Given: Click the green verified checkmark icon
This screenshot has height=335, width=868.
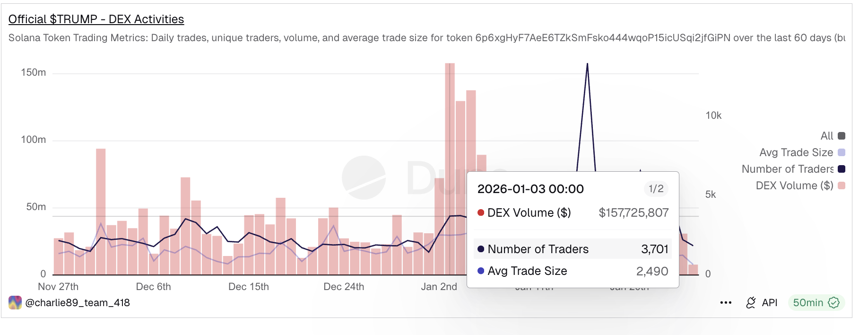Looking at the screenshot, I should point(834,303).
